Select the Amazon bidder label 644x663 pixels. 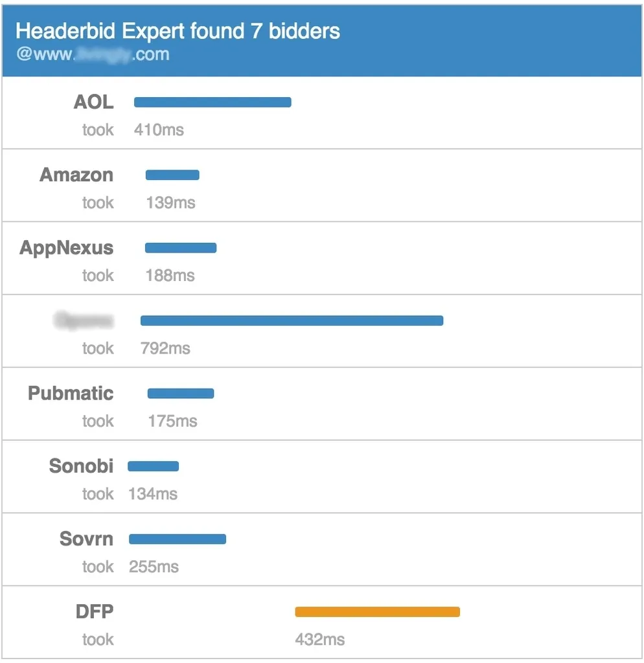tap(76, 175)
